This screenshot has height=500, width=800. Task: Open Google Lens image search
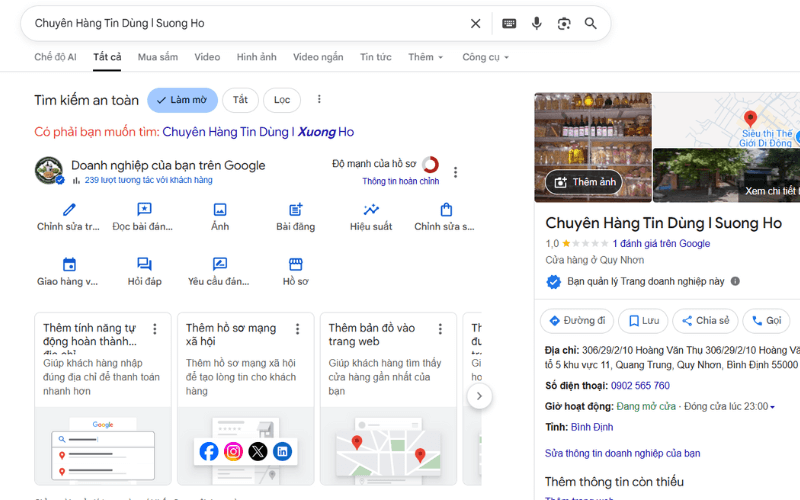[x=564, y=23]
